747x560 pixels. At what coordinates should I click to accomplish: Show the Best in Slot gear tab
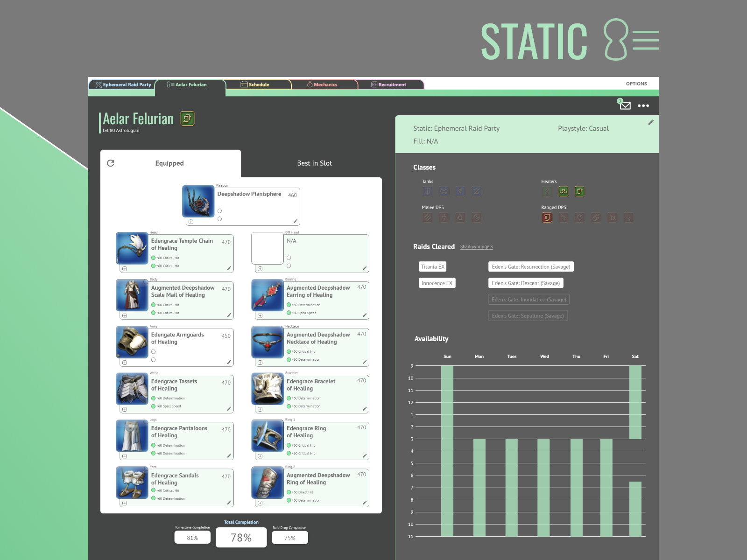point(315,163)
